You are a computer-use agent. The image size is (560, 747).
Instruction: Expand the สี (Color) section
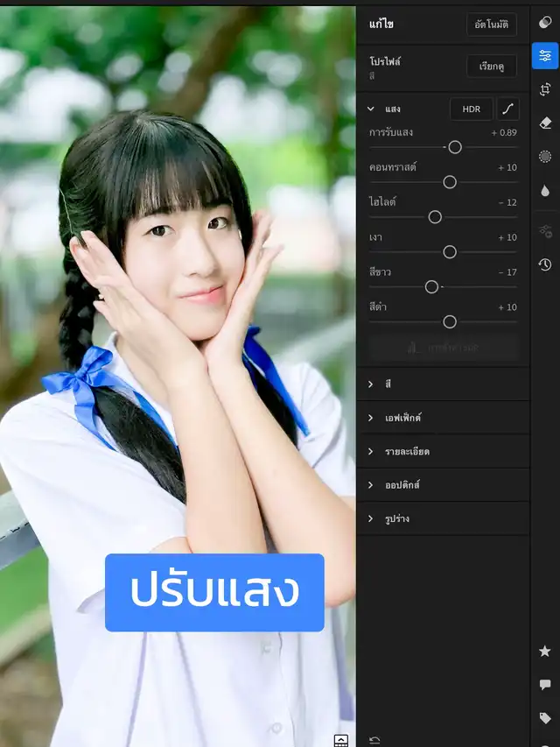coord(371,384)
